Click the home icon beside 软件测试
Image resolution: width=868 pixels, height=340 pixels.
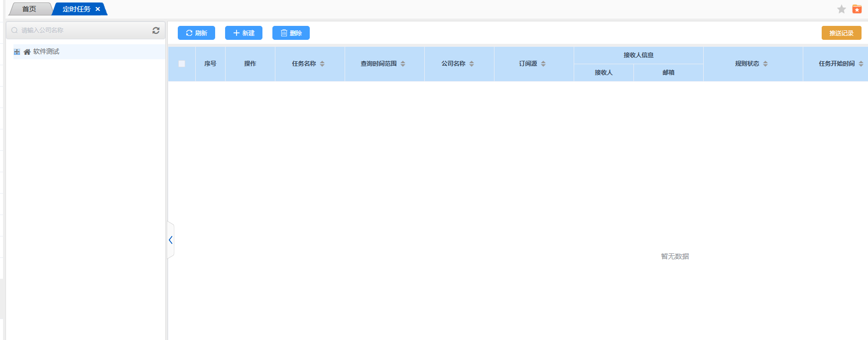tap(27, 52)
